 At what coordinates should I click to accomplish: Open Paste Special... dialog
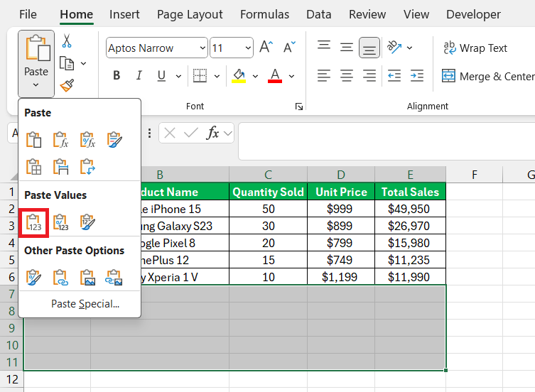pos(85,304)
